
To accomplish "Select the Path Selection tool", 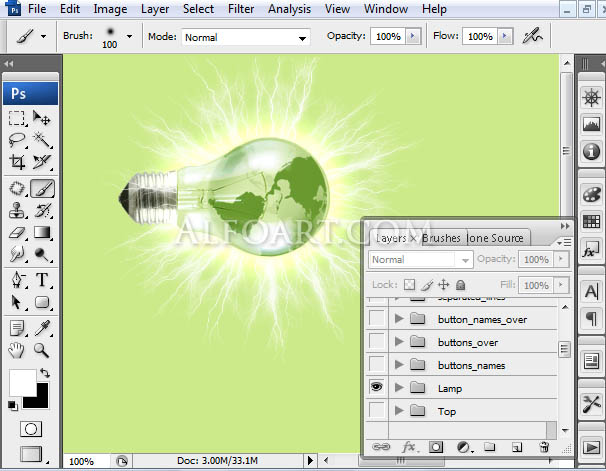I will coord(17,302).
